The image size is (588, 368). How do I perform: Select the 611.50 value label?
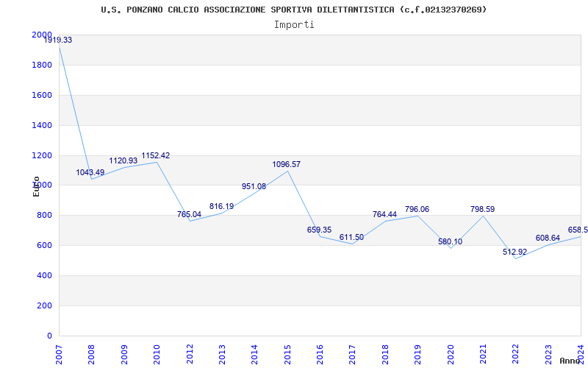[352, 237]
